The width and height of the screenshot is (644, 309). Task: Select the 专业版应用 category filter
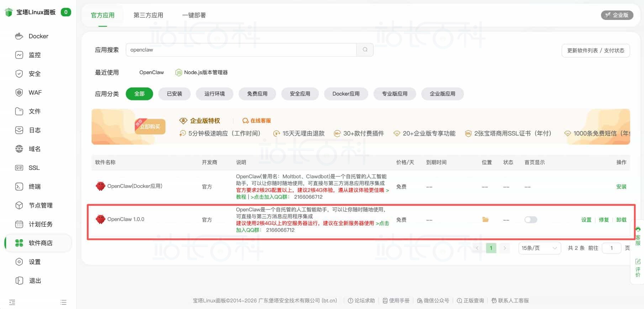pyautogui.click(x=395, y=94)
